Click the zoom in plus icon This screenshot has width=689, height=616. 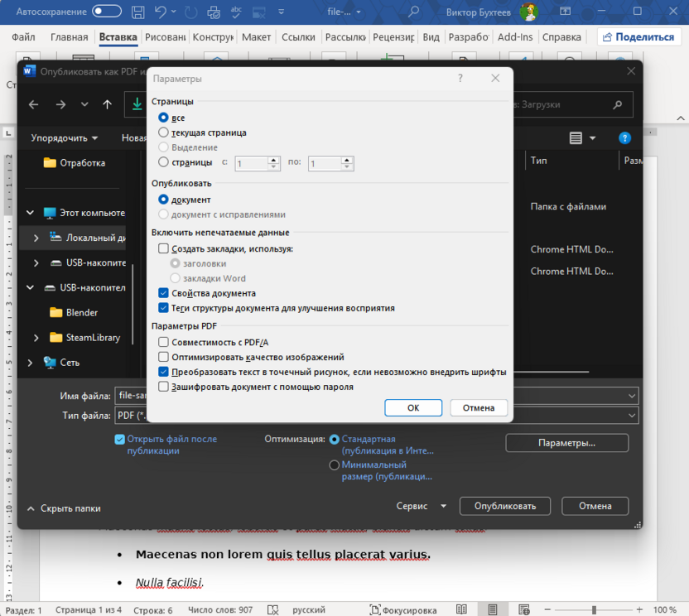pyautogui.click(x=639, y=609)
